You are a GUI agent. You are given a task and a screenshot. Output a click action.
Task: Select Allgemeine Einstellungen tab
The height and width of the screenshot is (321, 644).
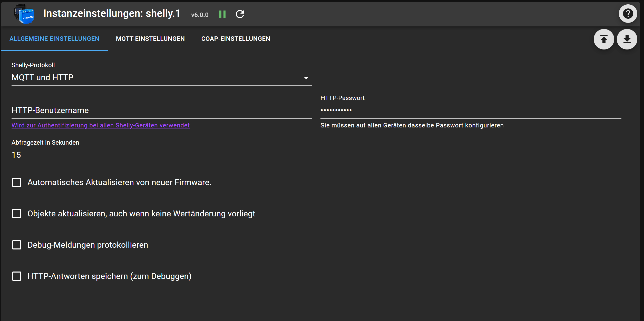[54, 39]
